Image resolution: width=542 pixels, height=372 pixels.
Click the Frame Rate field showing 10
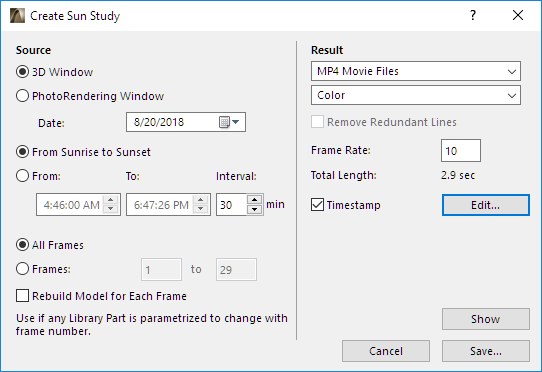[x=461, y=151]
